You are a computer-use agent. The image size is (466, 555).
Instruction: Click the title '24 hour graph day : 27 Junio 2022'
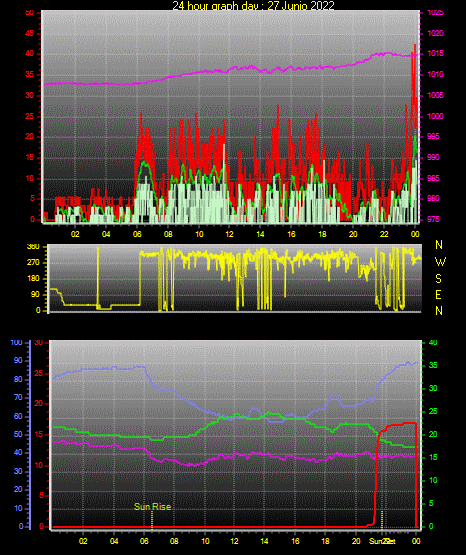coord(253,5)
